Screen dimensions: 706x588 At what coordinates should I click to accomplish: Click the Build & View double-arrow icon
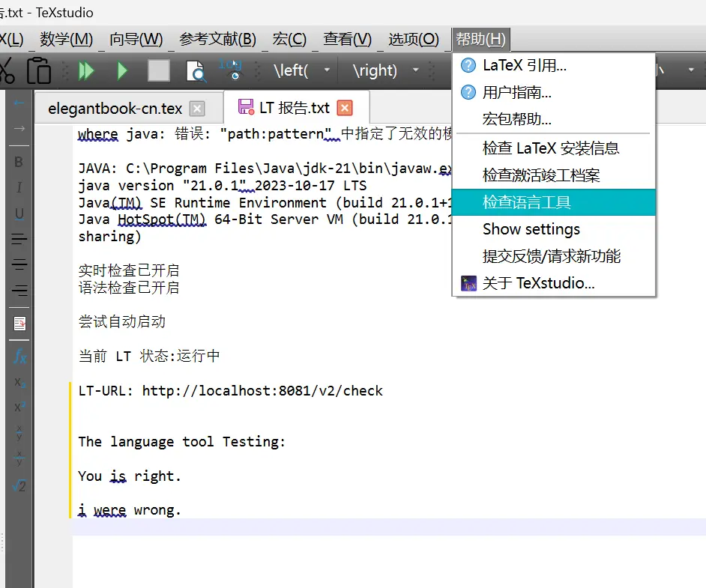pos(87,70)
